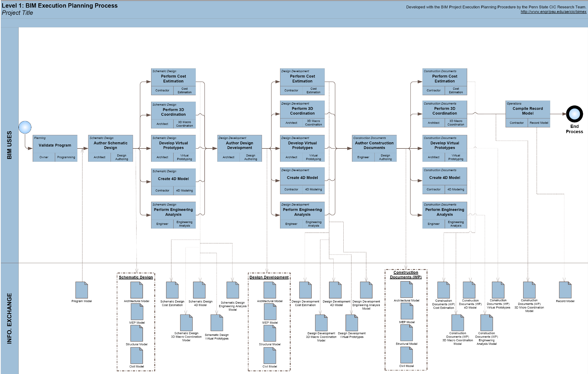Click the Author Schematic Design box
This screenshot has width=588, height=374.
click(111, 145)
